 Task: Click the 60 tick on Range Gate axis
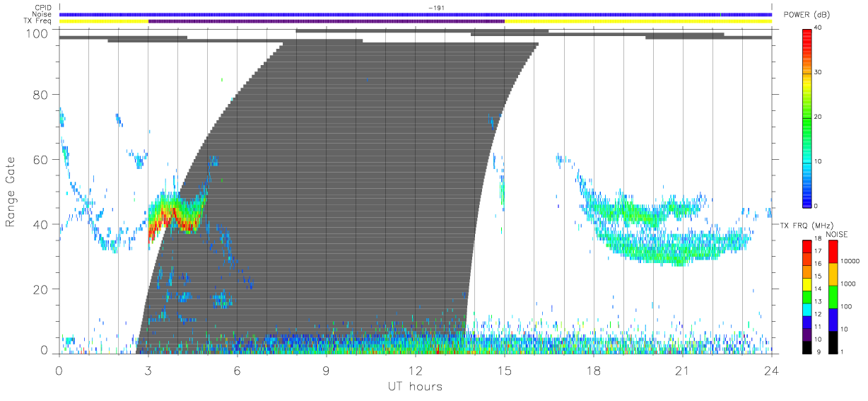[42, 159]
